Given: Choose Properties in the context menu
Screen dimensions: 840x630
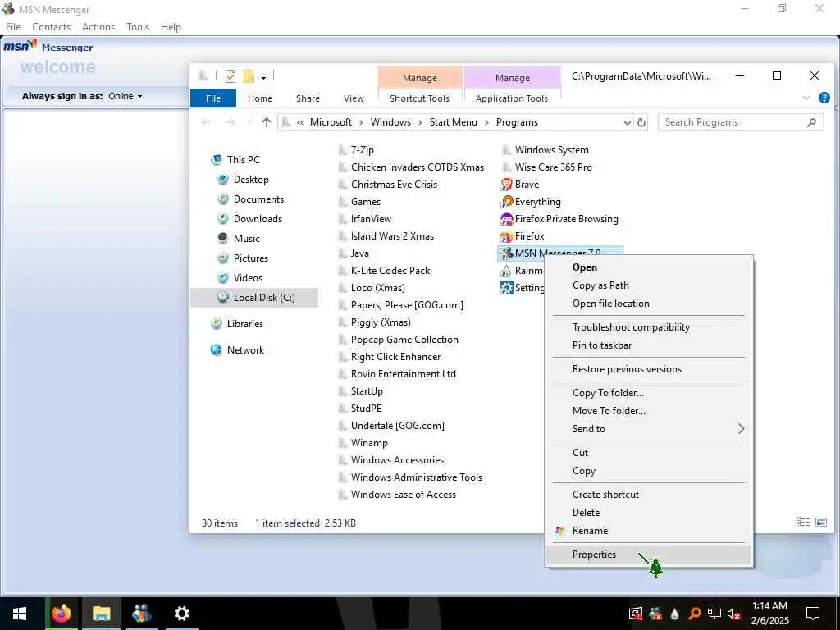Looking at the screenshot, I should (648, 555).
